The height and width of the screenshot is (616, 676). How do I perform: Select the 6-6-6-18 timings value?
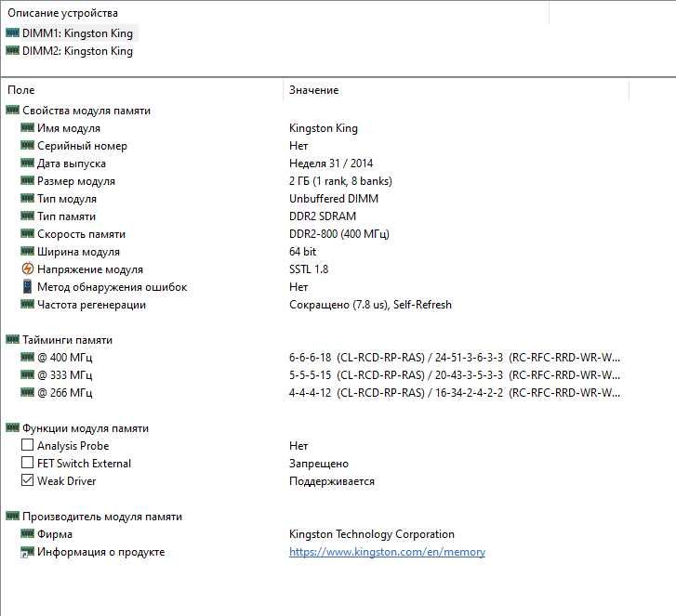[x=455, y=358]
